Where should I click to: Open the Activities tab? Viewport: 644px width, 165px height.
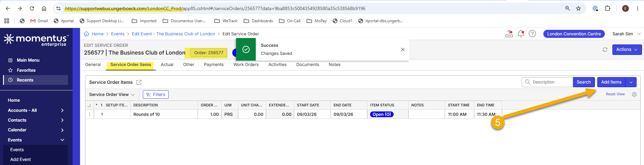[277, 65]
